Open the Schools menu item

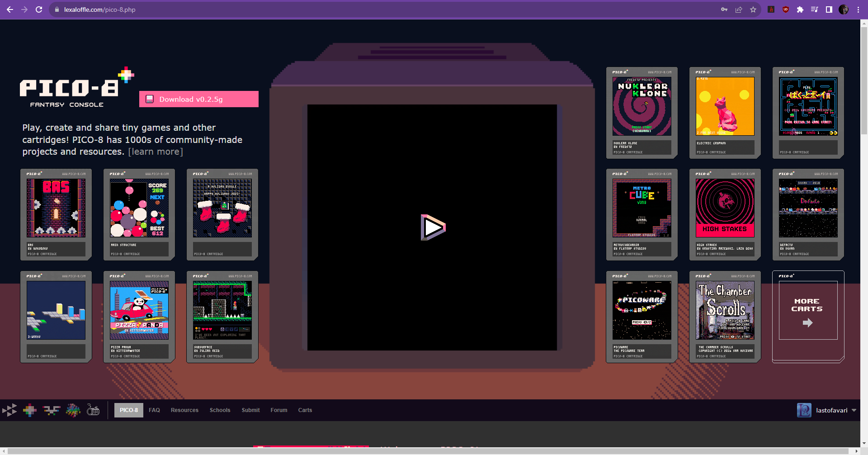(220, 410)
